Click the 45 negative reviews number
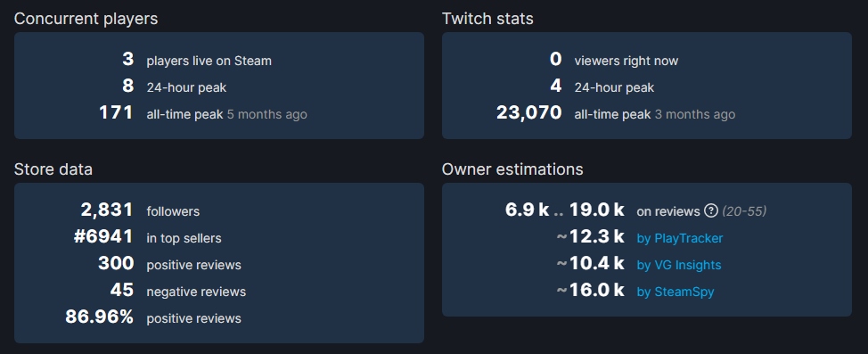The width and height of the screenshot is (868, 354). pos(122,290)
